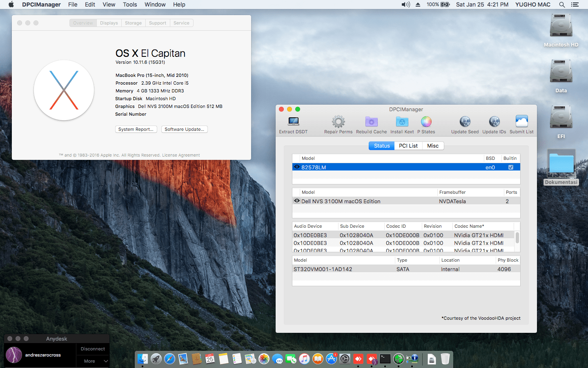Open the Service tab in About This Mac
The width and height of the screenshot is (588, 368).
click(181, 23)
